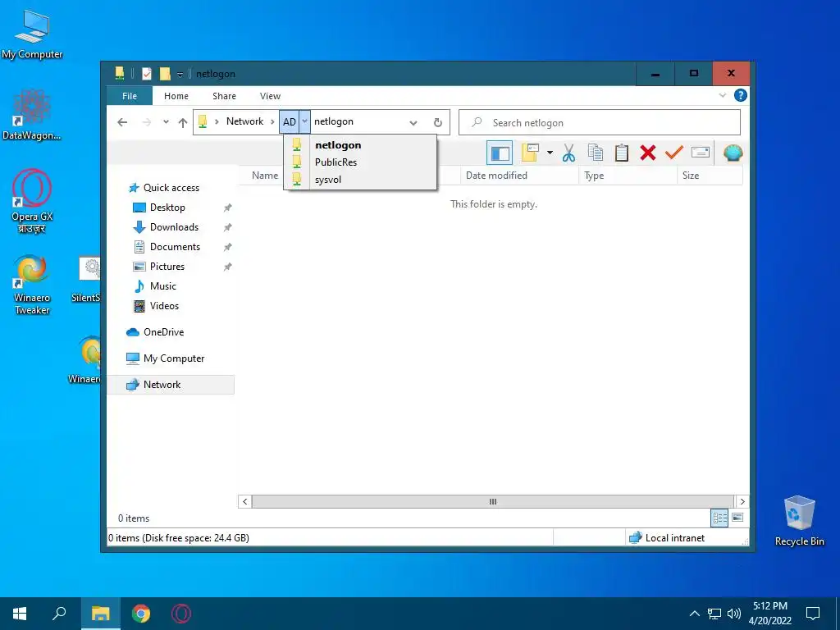The width and height of the screenshot is (840, 630).
Task: Click the refresh icon in address bar
Action: click(x=438, y=123)
